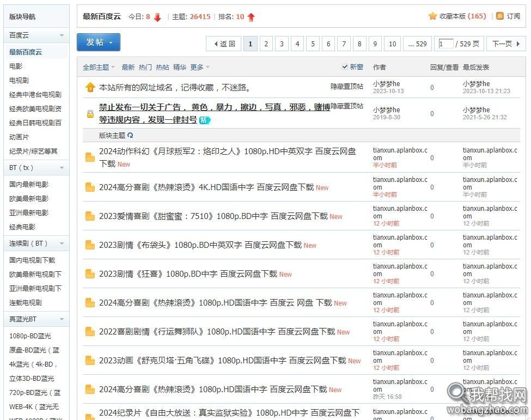Open pinned thread 本站所有的网址域名
The width and height of the screenshot is (531, 420).
coord(175,87)
